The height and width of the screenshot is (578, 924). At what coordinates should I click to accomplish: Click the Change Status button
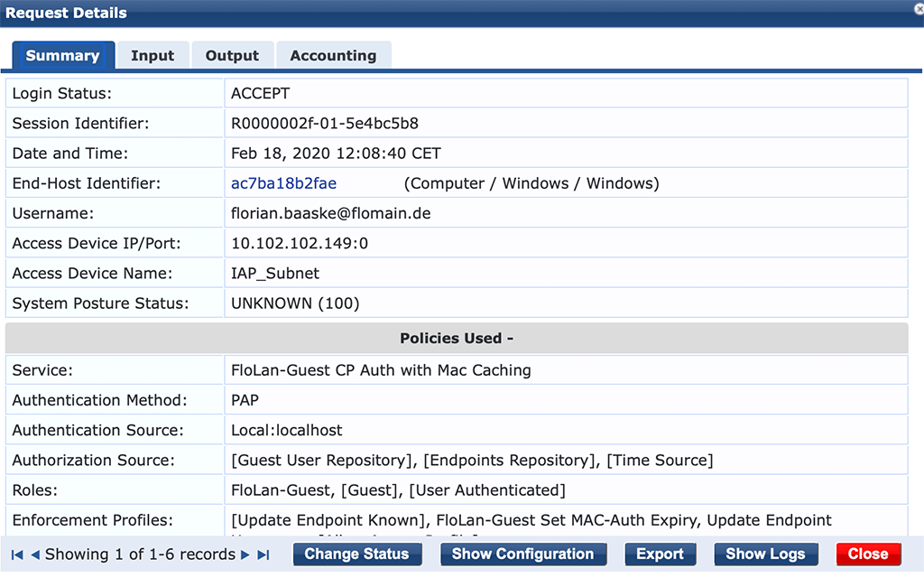[357, 554]
